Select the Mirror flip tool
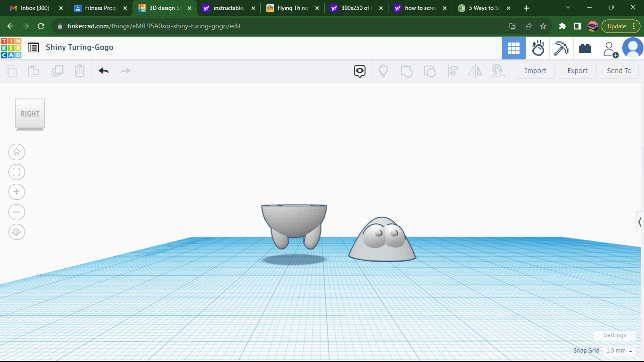This screenshot has width=644, height=362. point(475,71)
